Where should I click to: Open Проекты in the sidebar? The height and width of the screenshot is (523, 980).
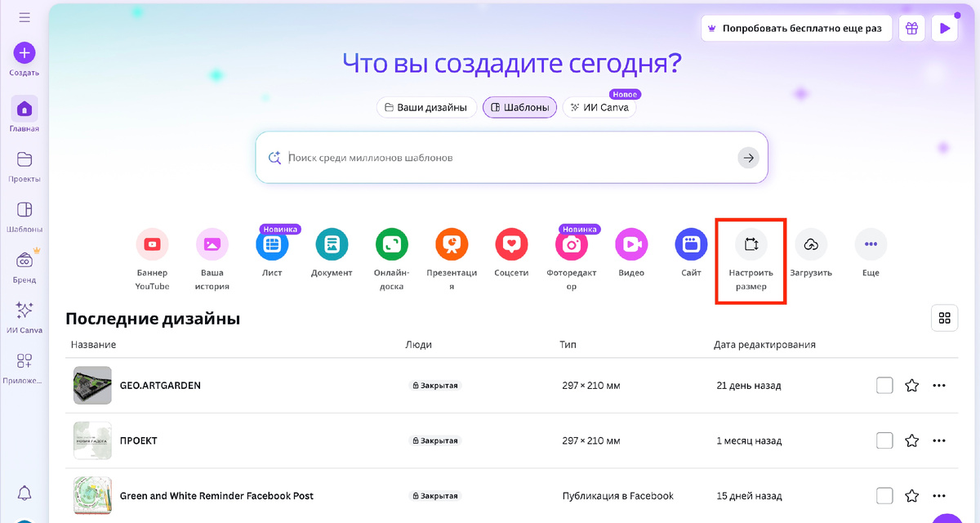tap(24, 165)
